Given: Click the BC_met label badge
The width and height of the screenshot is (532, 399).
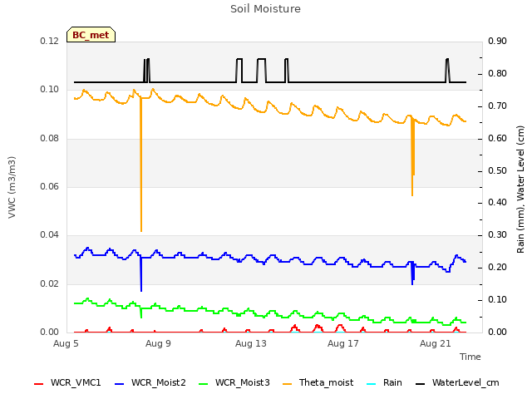Looking at the screenshot, I should 91,35.
